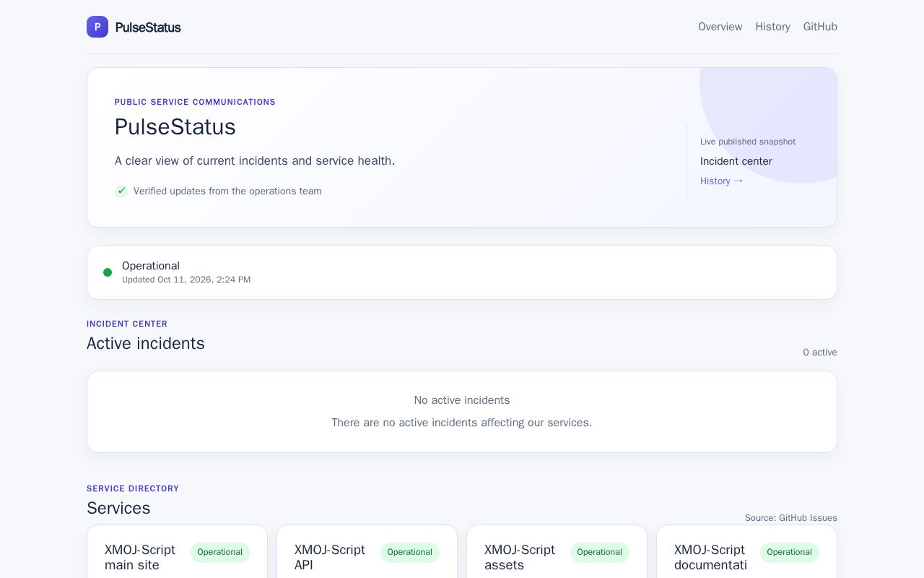Viewport: 924px width, 578px height.
Task: Click Operational badge on XMOJ-Script API
Action: [x=410, y=552]
